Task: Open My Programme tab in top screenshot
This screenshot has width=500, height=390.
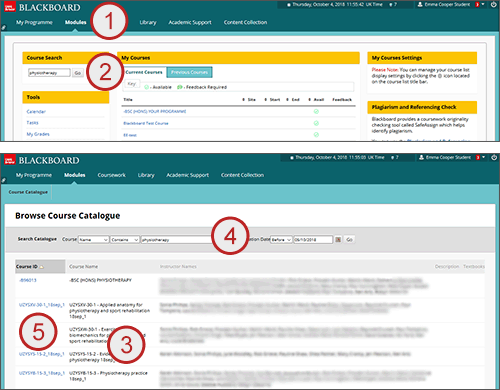Action: point(34,22)
